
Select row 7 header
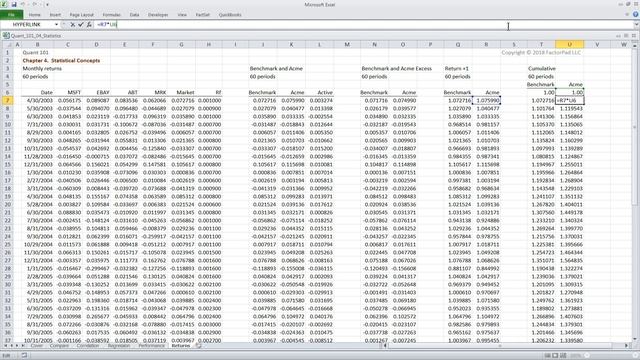pyautogui.click(x=7, y=100)
